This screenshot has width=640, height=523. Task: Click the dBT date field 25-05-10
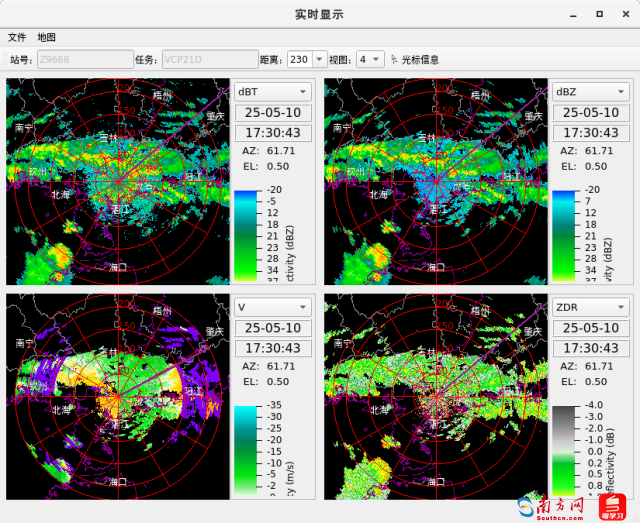(273, 113)
